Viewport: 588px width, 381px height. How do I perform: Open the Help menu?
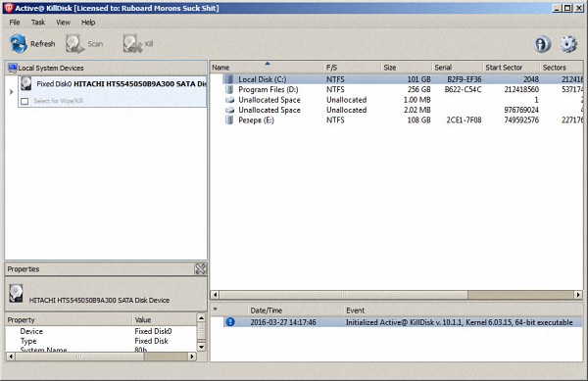88,23
